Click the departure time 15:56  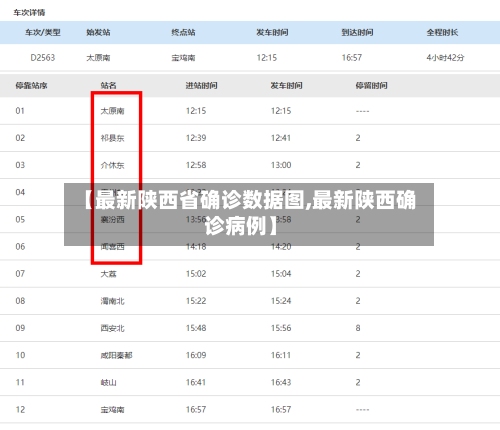tap(281, 328)
